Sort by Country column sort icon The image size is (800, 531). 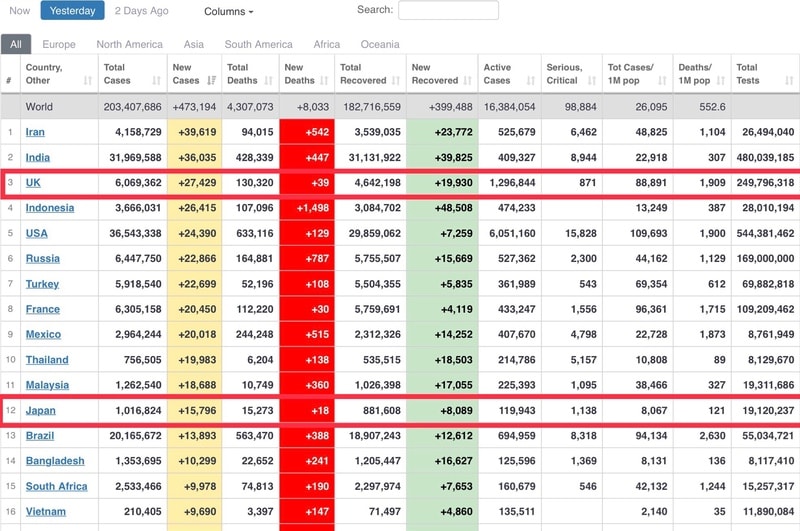point(88,81)
